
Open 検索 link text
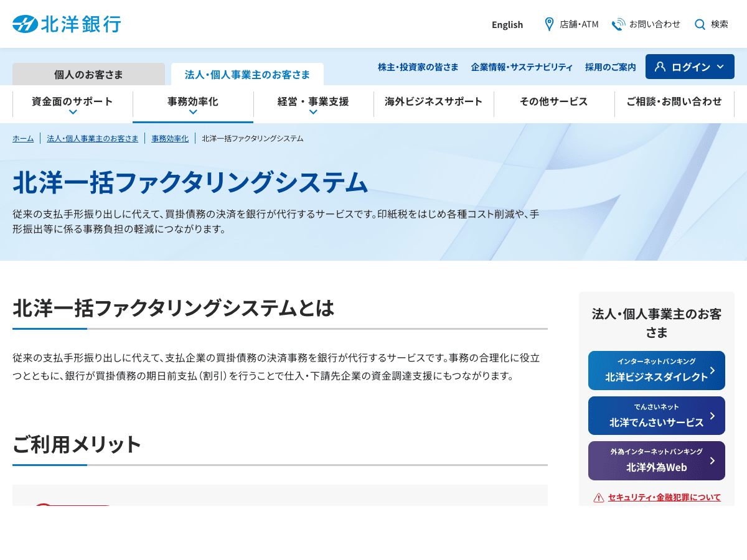(720, 24)
